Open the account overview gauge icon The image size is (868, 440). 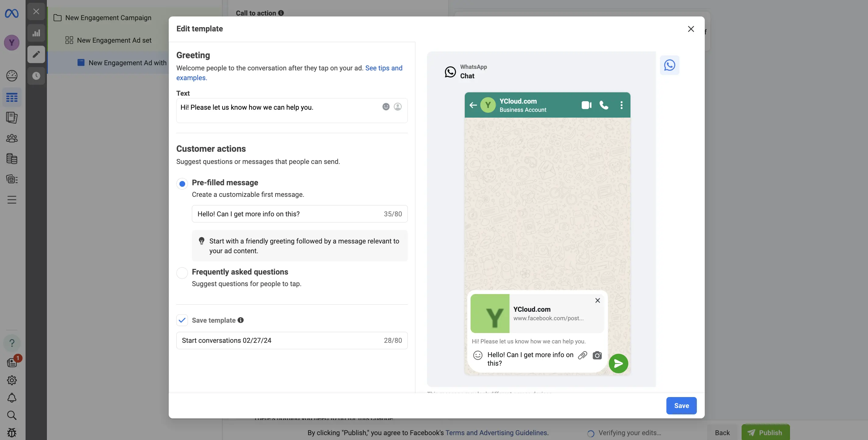[x=12, y=76]
